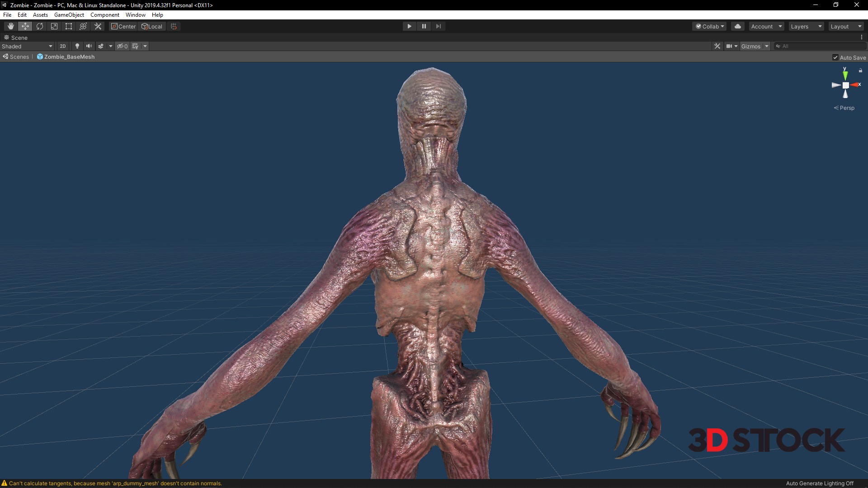
Task: Toggle the 2D view mode
Action: 63,46
